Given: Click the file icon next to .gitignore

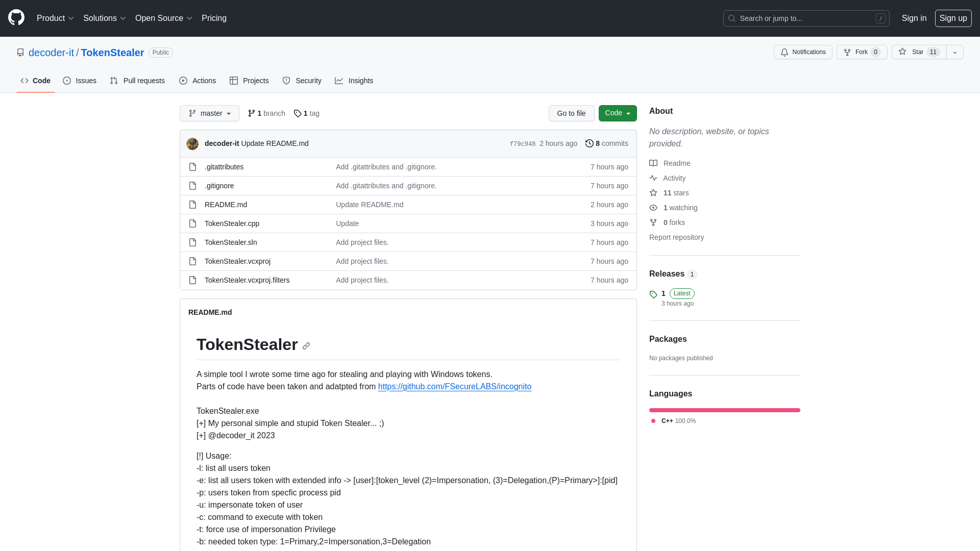Looking at the screenshot, I should [x=192, y=186].
